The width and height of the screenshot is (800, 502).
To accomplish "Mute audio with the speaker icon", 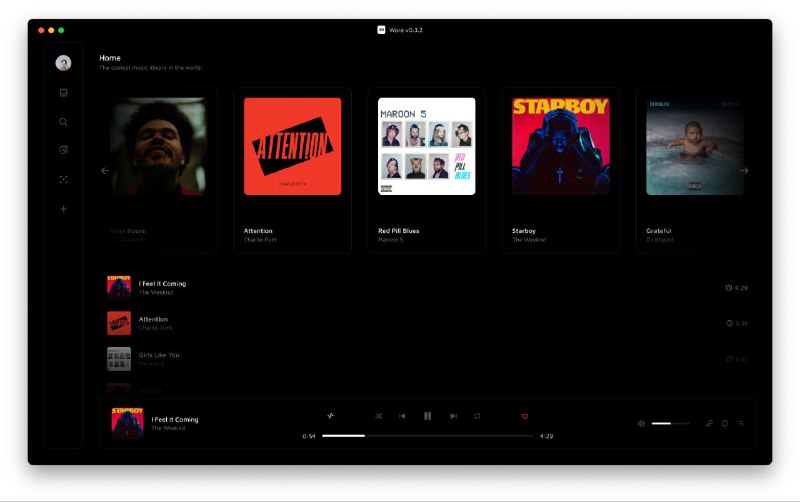I will point(641,423).
